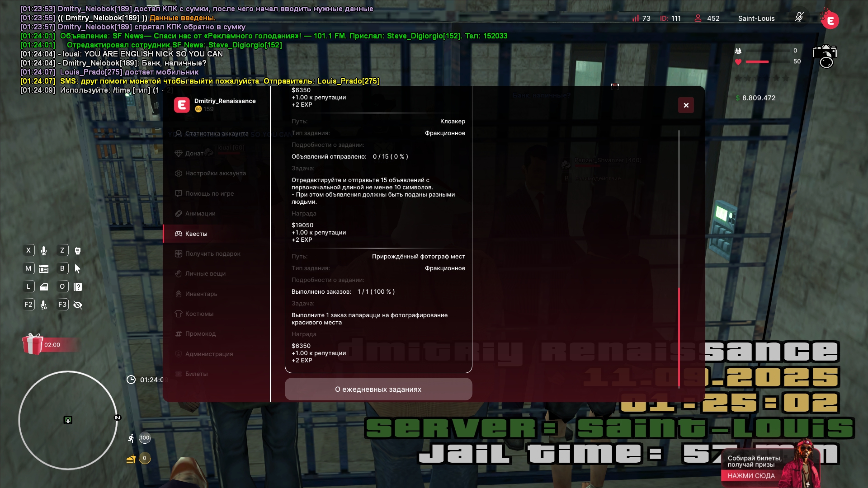
Task: Click the Донат diamond icon
Action: click(179, 153)
